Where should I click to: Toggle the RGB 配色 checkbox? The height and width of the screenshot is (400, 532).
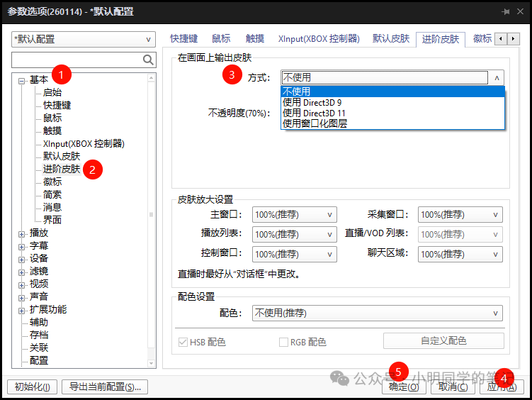(284, 343)
